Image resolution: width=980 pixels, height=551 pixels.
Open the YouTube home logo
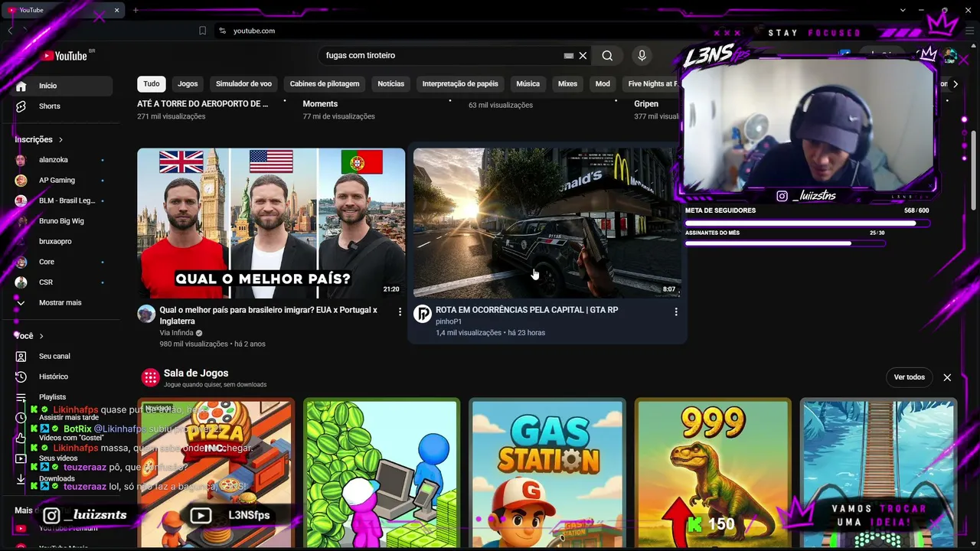click(x=64, y=56)
